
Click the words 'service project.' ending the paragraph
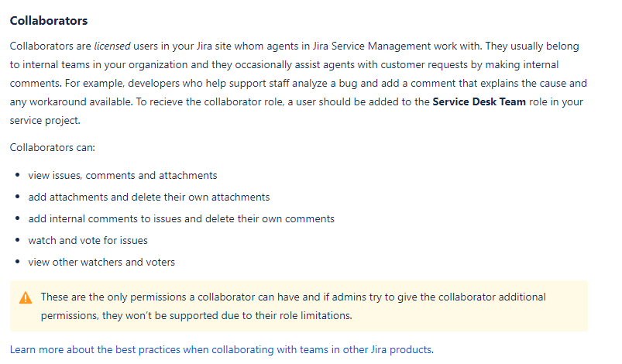[45, 121]
